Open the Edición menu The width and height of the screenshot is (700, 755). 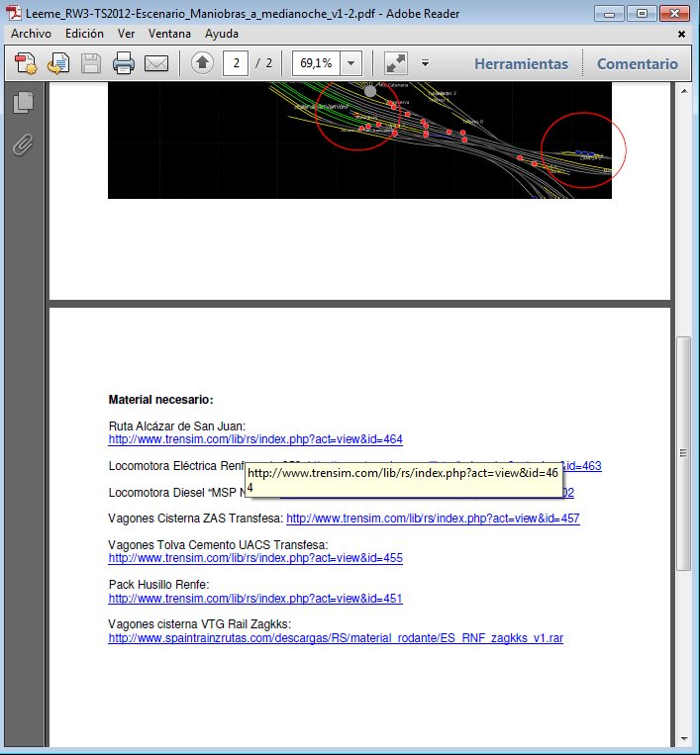pyautogui.click(x=84, y=33)
